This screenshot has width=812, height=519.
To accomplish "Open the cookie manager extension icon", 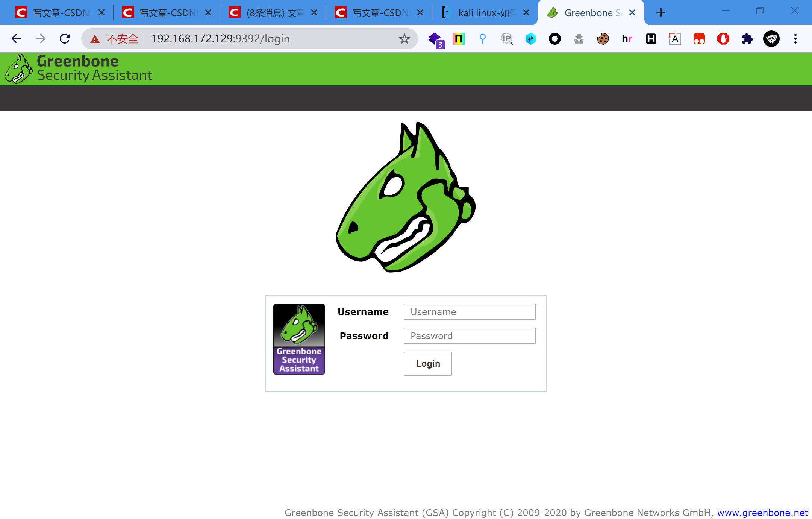I will (602, 39).
